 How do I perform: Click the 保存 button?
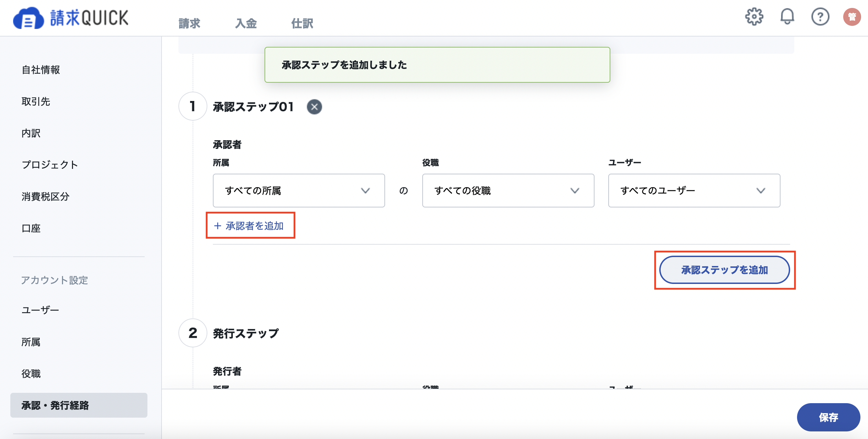coord(828,417)
